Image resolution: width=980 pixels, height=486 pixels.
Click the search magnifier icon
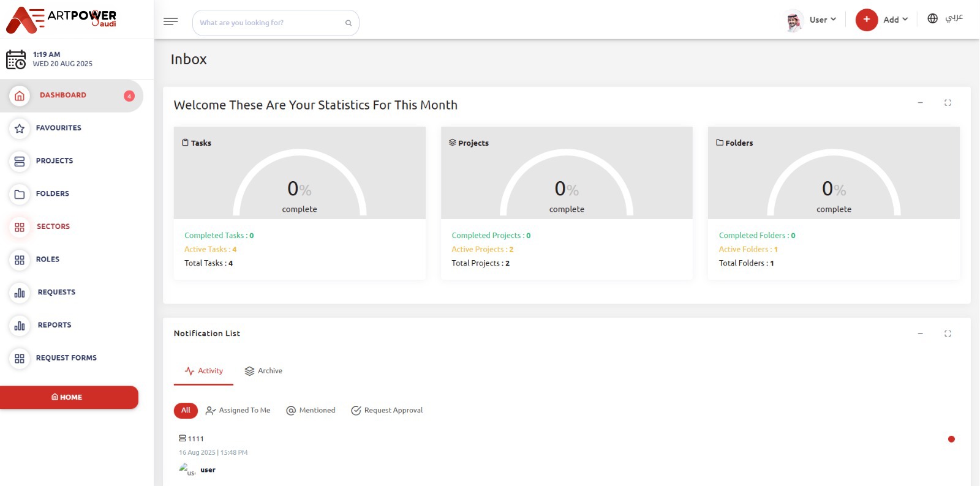(349, 23)
